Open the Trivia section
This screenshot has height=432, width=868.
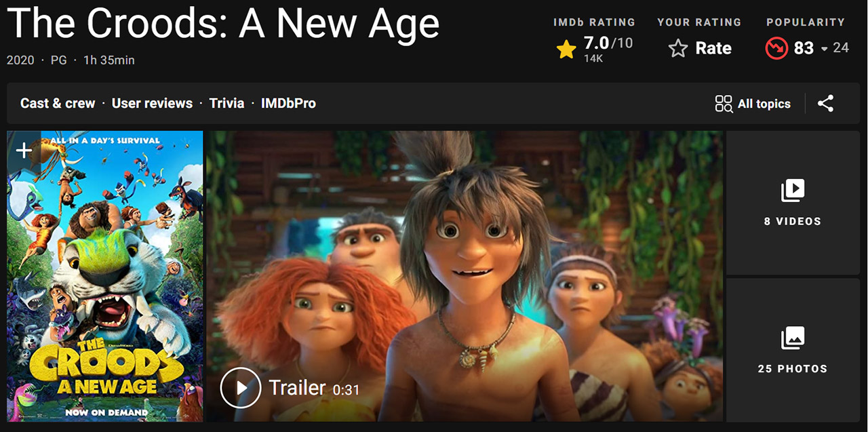pyautogui.click(x=226, y=103)
